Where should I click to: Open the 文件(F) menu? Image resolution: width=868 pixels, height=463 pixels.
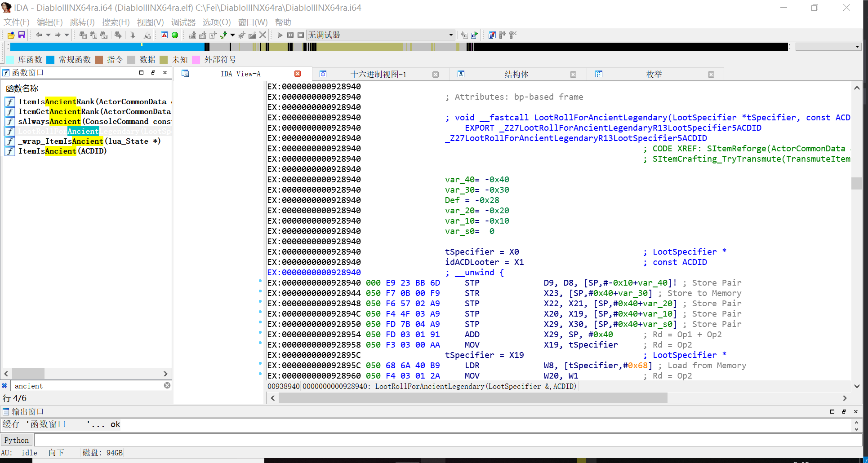17,22
